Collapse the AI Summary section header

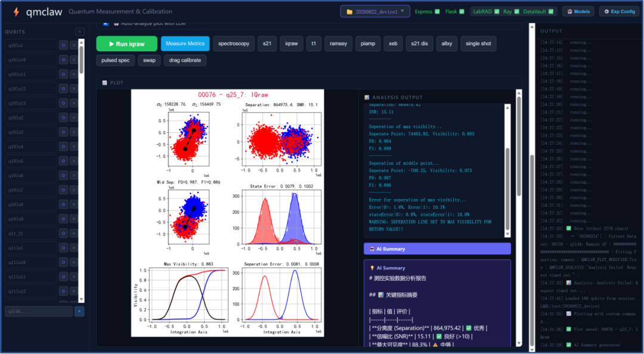(437, 249)
